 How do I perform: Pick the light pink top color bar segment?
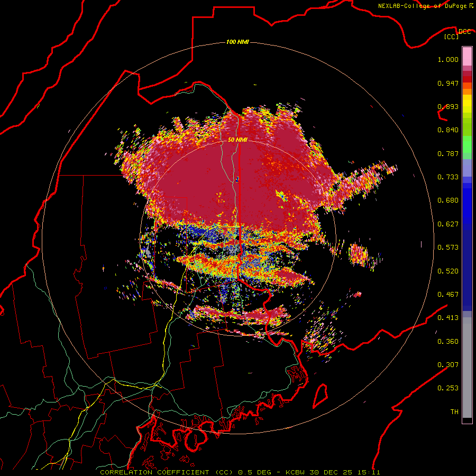(x=467, y=56)
